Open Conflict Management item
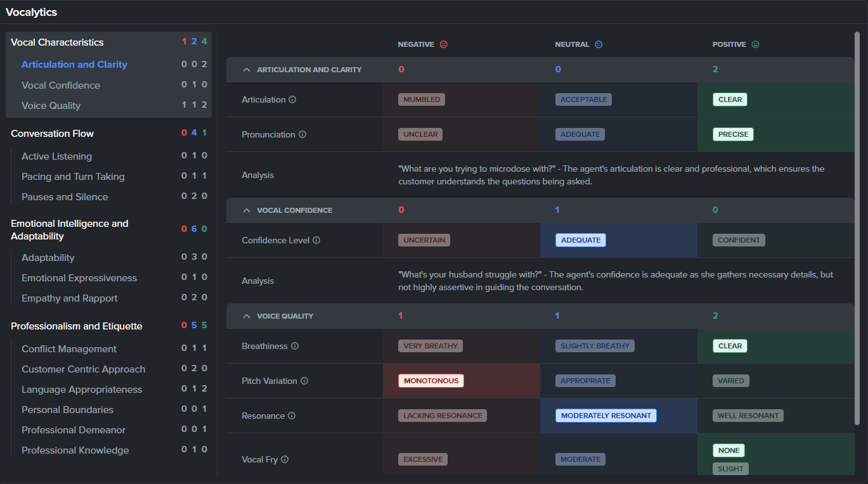 tap(69, 349)
